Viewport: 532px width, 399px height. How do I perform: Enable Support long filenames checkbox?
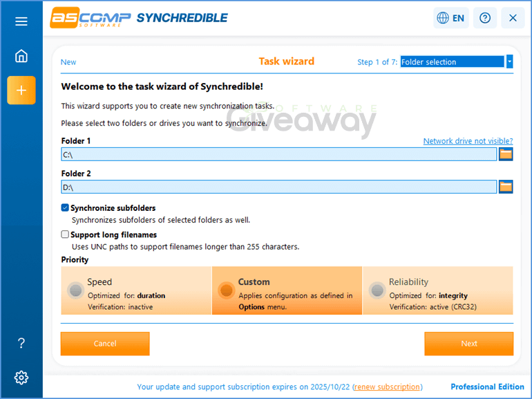65,234
